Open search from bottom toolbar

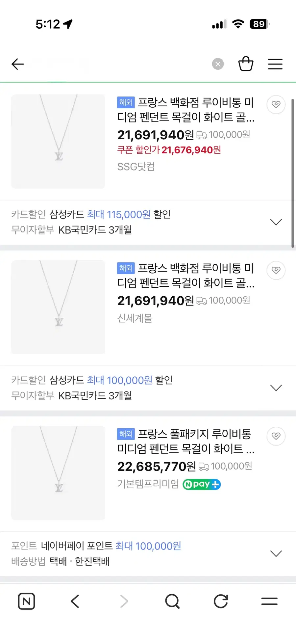(172, 601)
